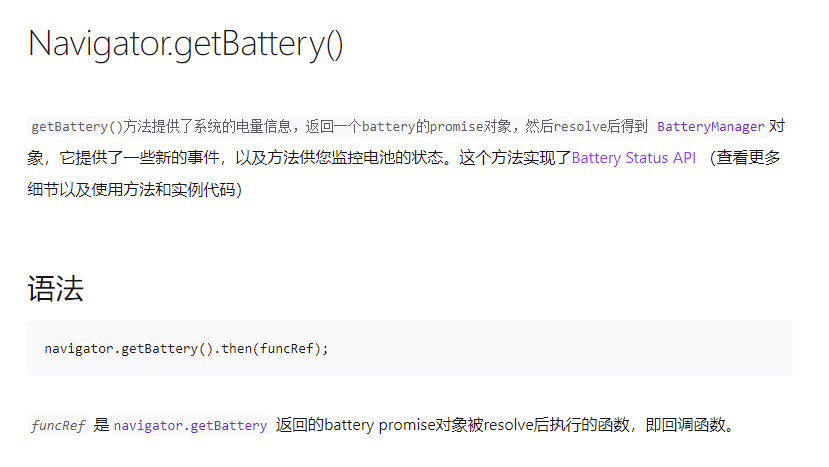Screen dimensions: 829x467
Task: Click 'getBattery' inside the syntax code block
Action: (156, 349)
